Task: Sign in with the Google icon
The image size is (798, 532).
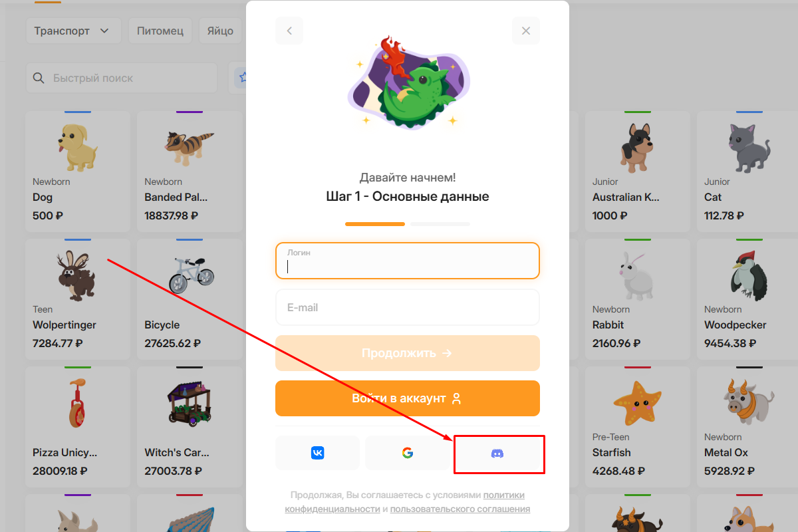Action: [408, 453]
